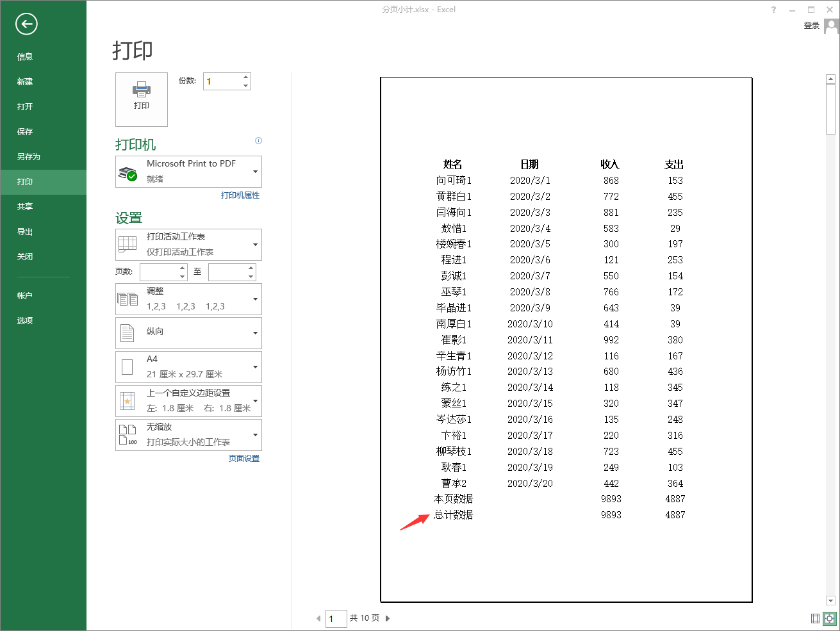Click the print preview page
Viewport: 840px width, 631px height.
click(x=566, y=340)
